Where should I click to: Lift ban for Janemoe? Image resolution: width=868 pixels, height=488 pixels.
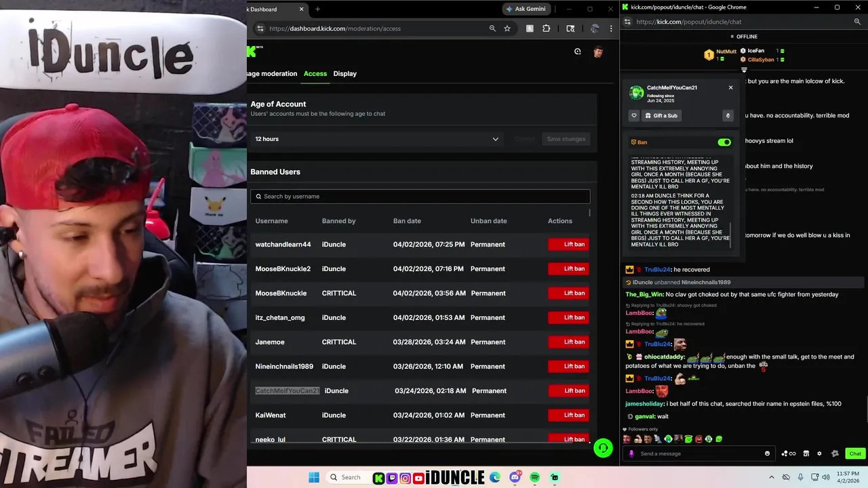click(568, 342)
